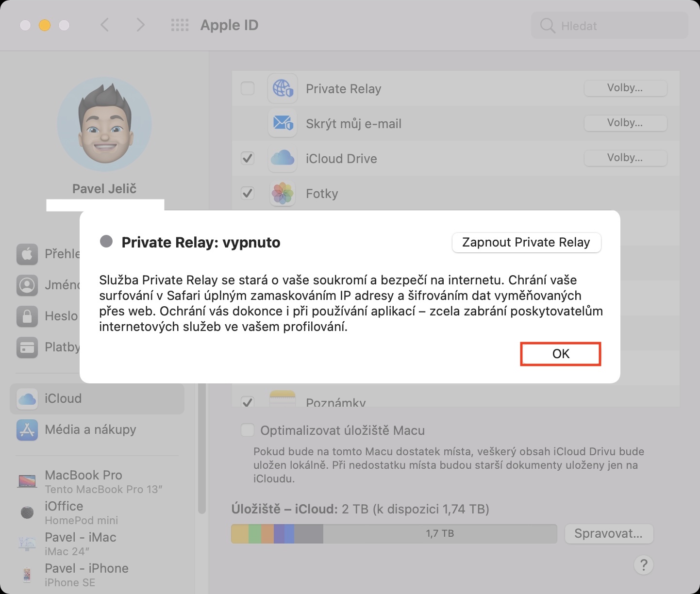This screenshot has width=700, height=594.
Task: Click the Memoji profile picture
Action: 104,124
